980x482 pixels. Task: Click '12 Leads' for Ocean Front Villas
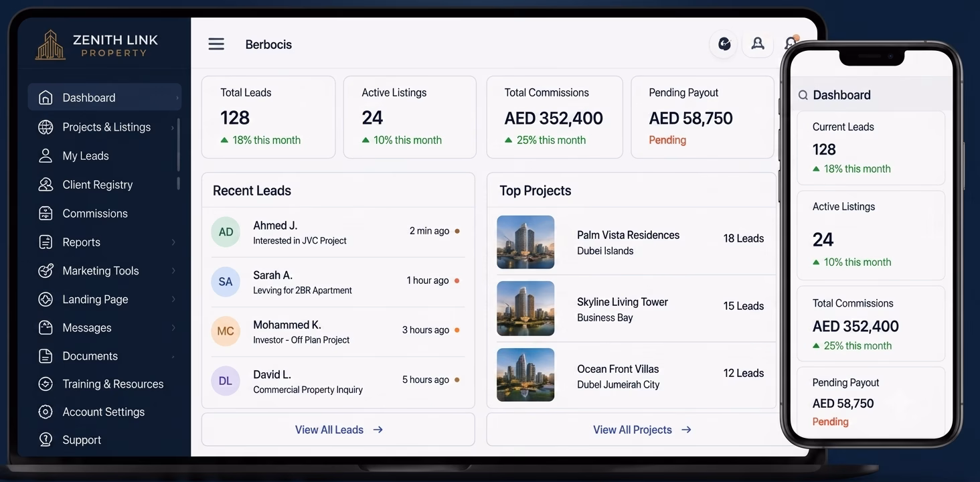coord(744,374)
